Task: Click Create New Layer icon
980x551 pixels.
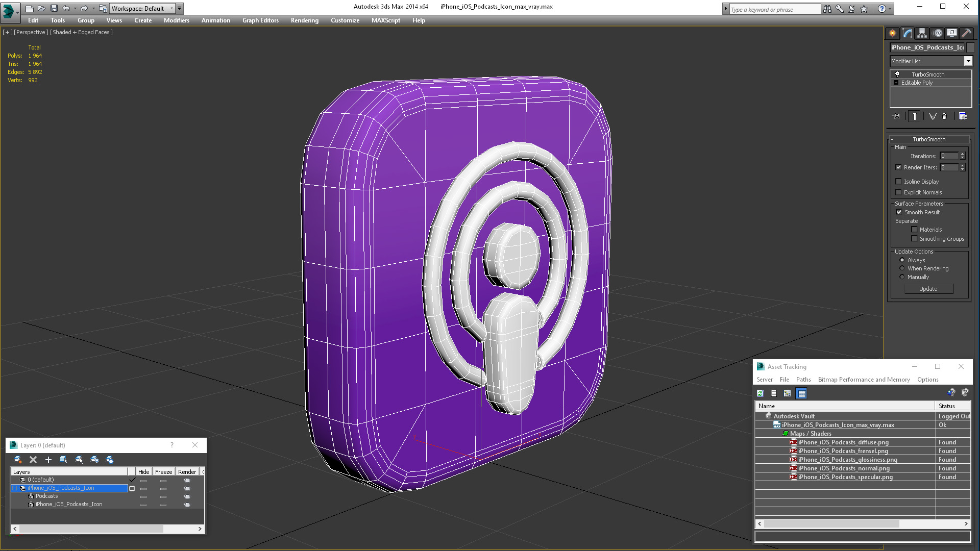Action: (17, 460)
